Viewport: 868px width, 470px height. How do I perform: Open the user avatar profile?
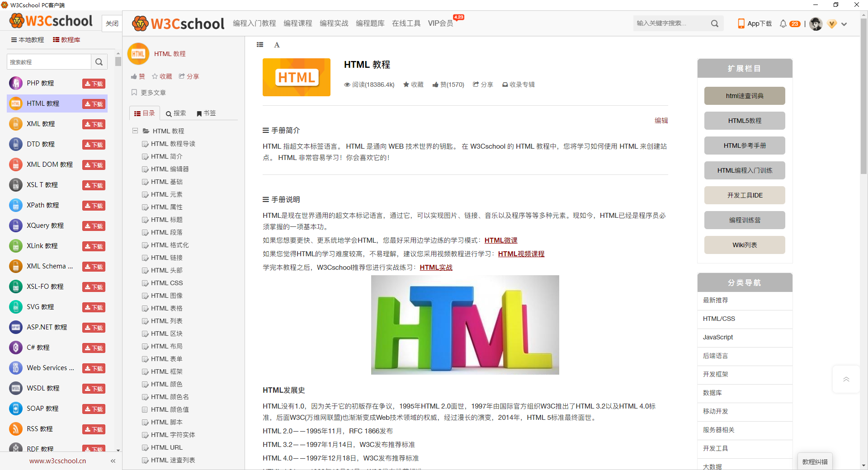click(x=816, y=24)
